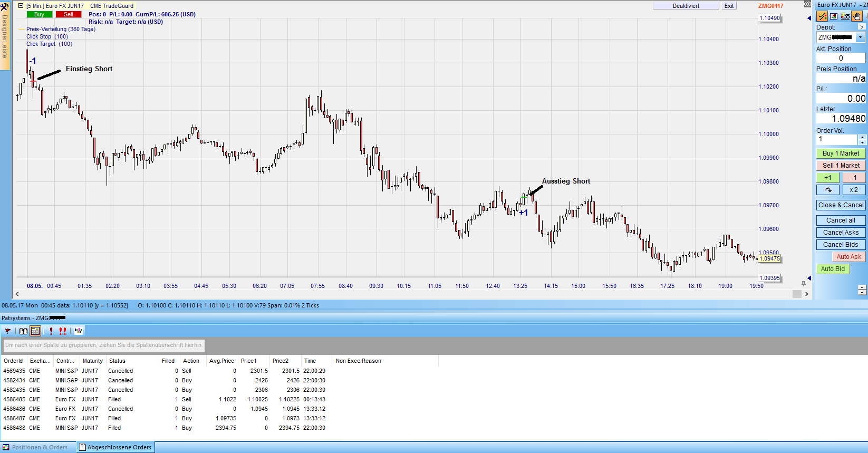Toggle the Auto Ask button
This screenshot has width=868, height=453.
848,257
